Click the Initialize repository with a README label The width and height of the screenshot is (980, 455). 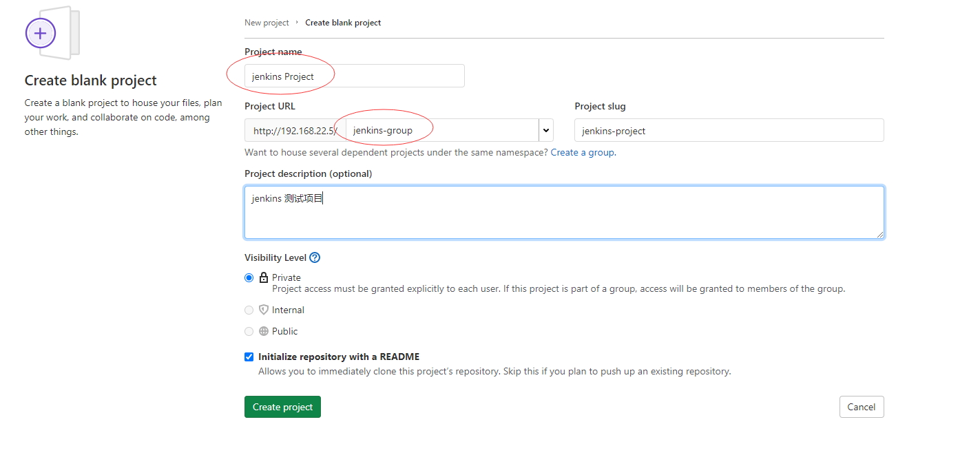tap(339, 357)
